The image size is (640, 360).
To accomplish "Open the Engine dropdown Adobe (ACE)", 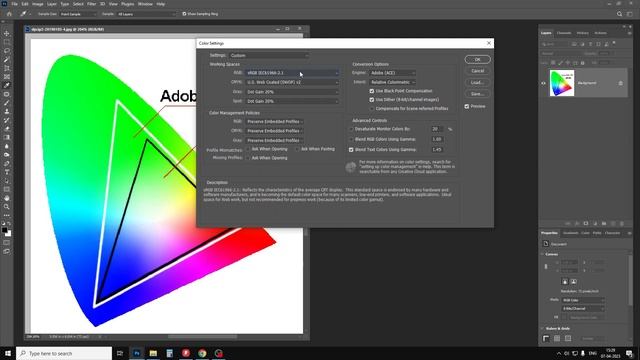I will coord(392,73).
